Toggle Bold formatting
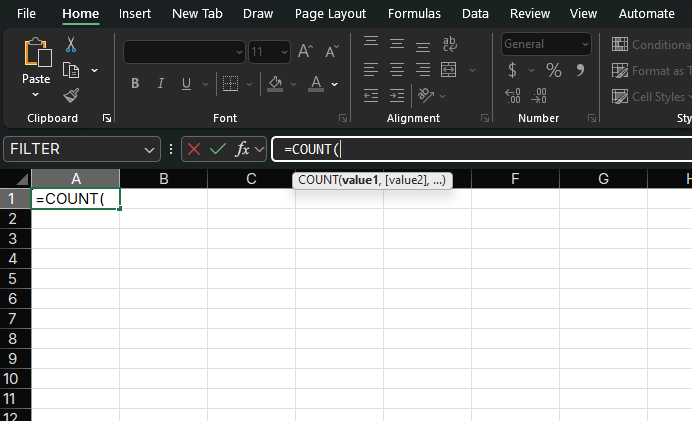Viewport: 692px width, 421px height. pos(135,83)
